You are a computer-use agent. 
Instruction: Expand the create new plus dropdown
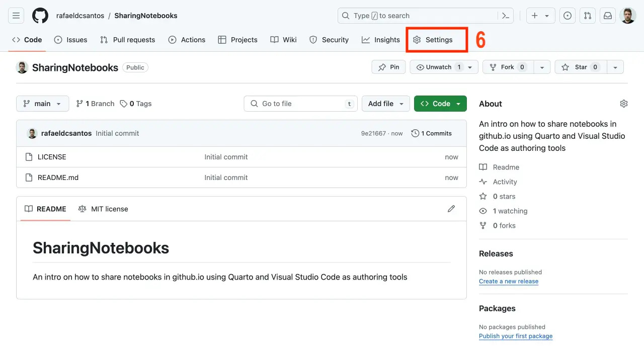(541, 16)
